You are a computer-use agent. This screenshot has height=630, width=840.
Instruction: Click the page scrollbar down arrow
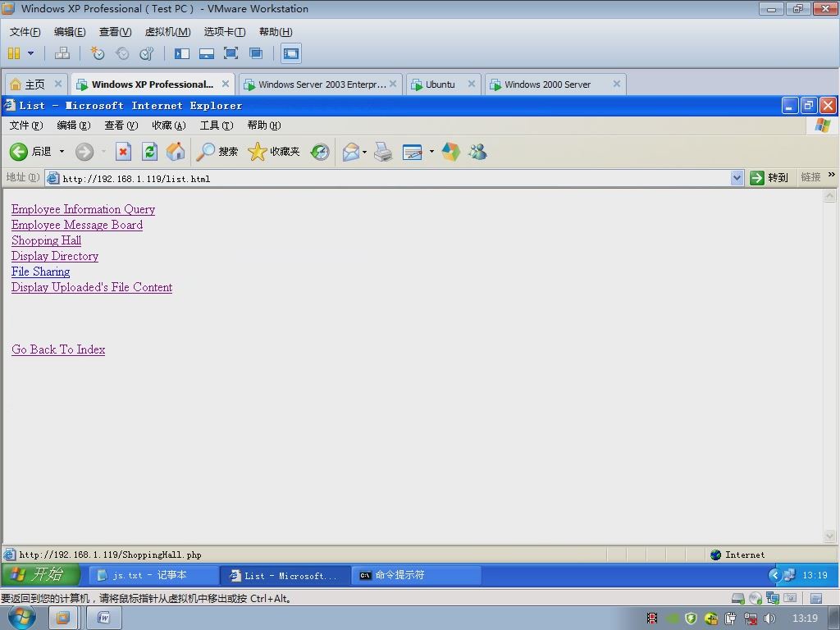click(829, 536)
